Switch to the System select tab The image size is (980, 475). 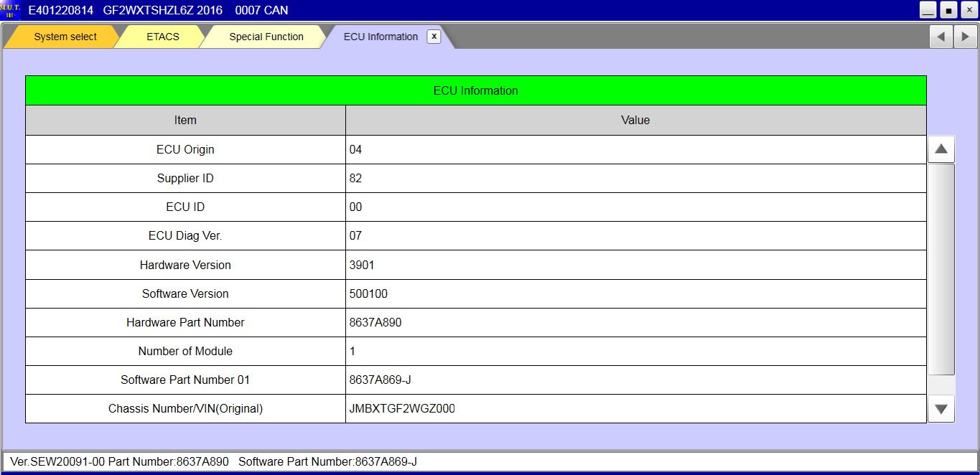(x=65, y=37)
